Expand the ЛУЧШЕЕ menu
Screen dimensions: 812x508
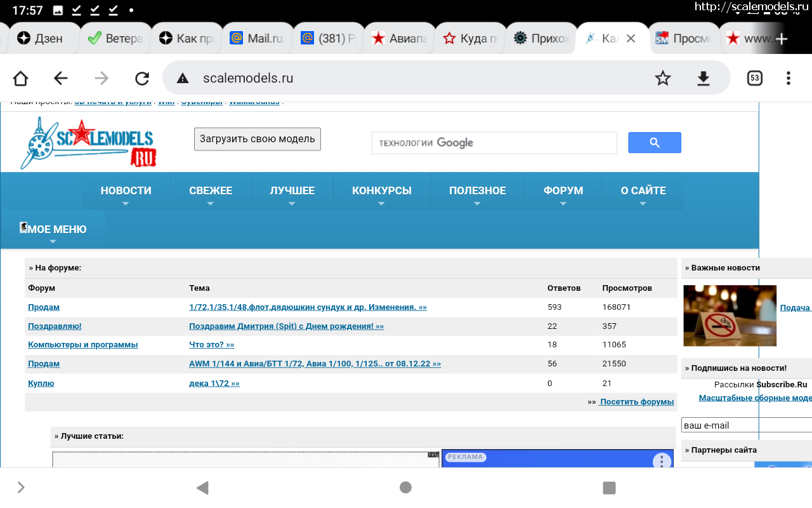pyautogui.click(x=292, y=191)
